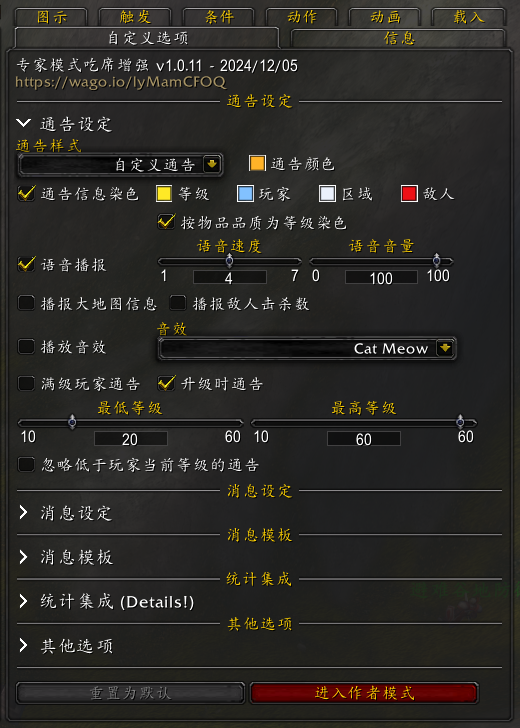
Task: Expand 统计集成 (Details!) section
Action: pyautogui.click(x=106, y=602)
